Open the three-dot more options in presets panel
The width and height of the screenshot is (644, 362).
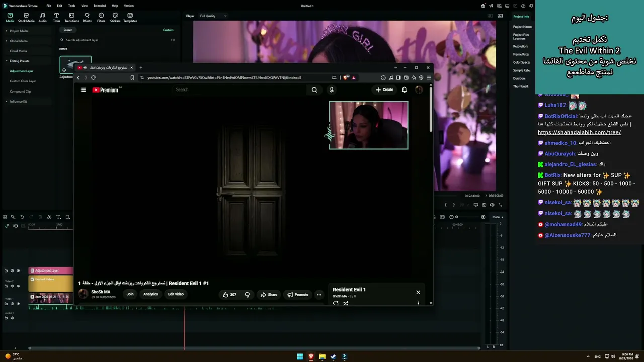[x=173, y=40]
